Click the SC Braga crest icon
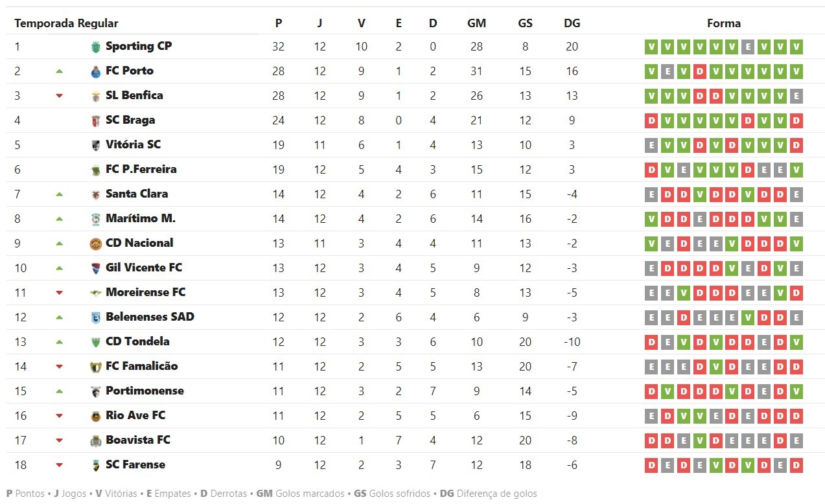 coord(96,120)
